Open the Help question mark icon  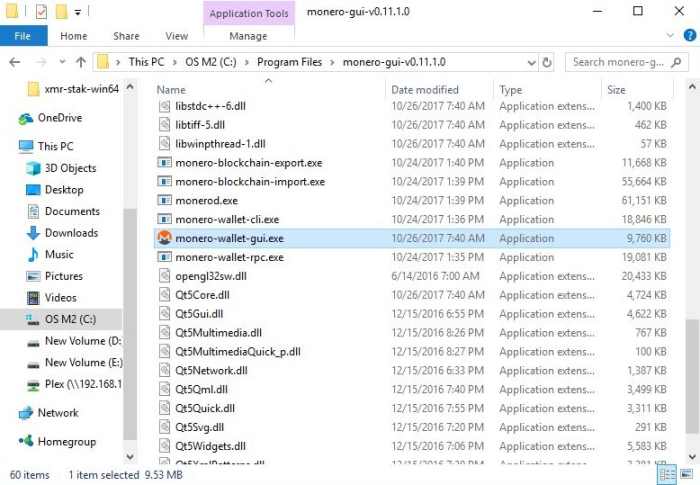coord(690,35)
